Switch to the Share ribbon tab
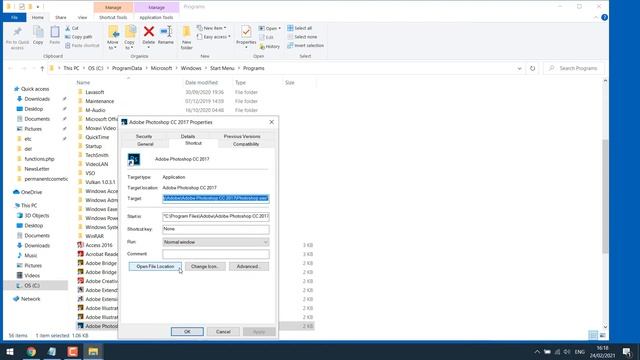The image size is (640, 360). point(61,18)
